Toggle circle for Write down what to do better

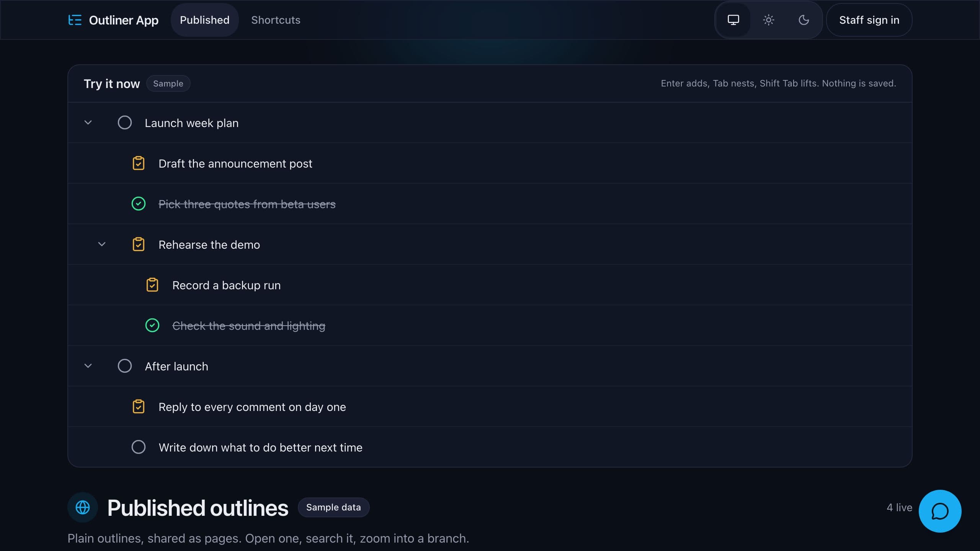139,447
